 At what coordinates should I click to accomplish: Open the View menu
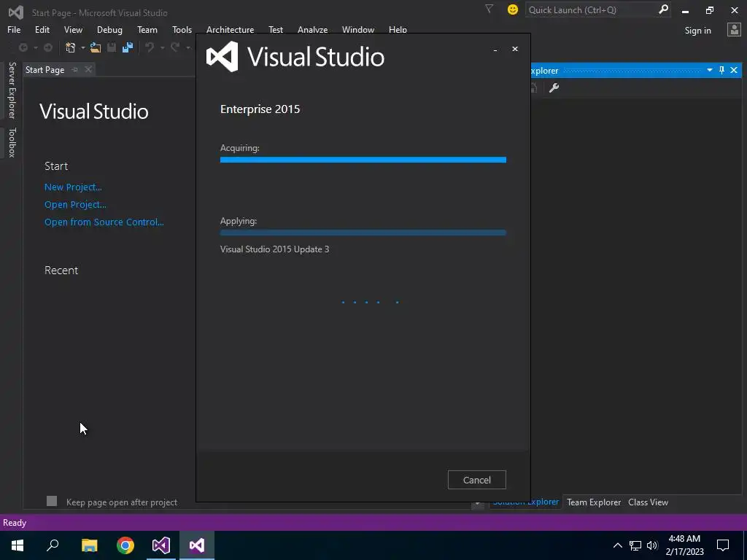[73, 29]
